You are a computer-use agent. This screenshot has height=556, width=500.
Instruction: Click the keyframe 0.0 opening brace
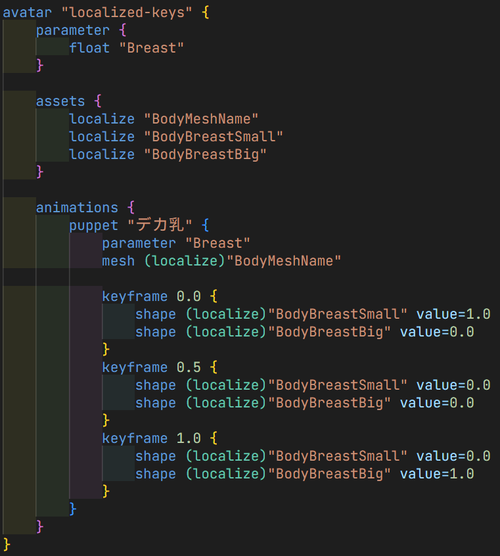[213, 296]
